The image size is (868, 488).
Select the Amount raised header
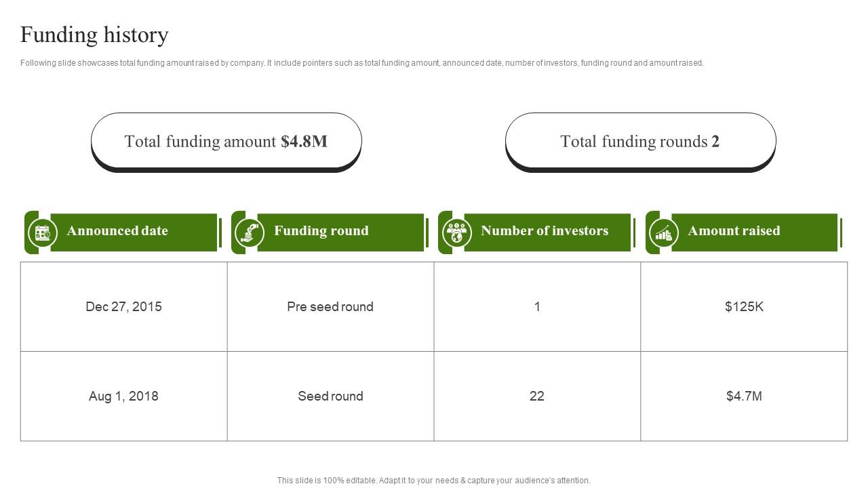pos(744,232)
